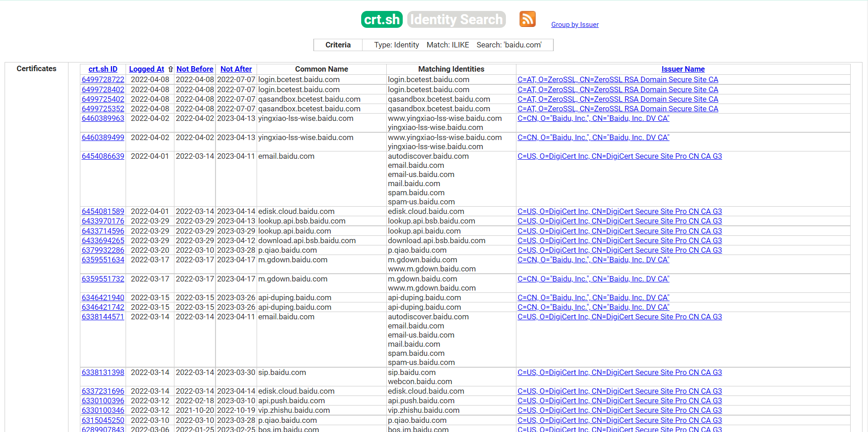Open certificate ID 6330100346

pos(103,410)
